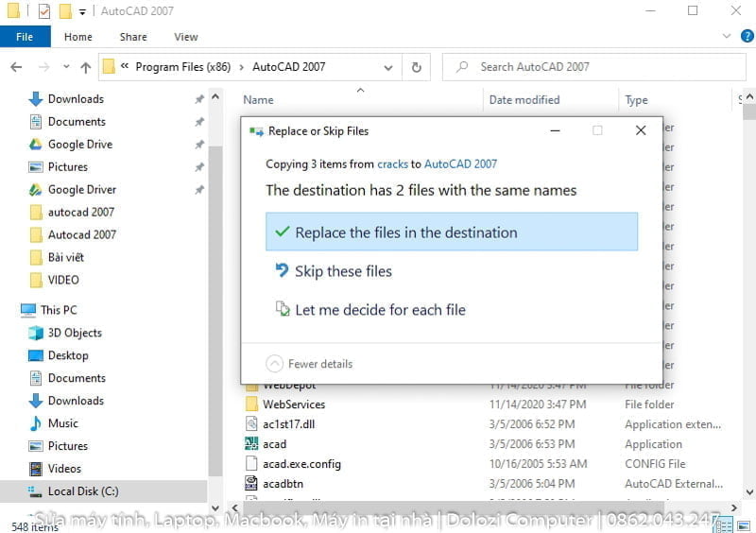Open the File menu tab

coord(25,37)
